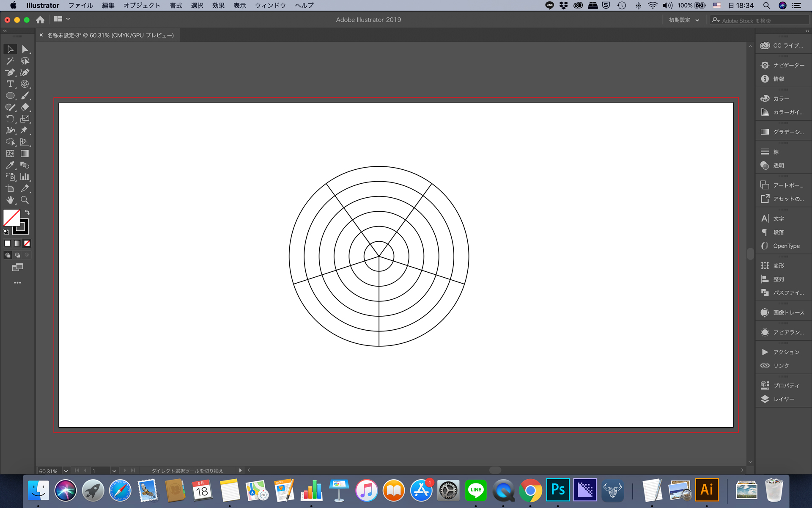Switch fill/stroke color swatch
812x508 pixels.
coord(26,213)
